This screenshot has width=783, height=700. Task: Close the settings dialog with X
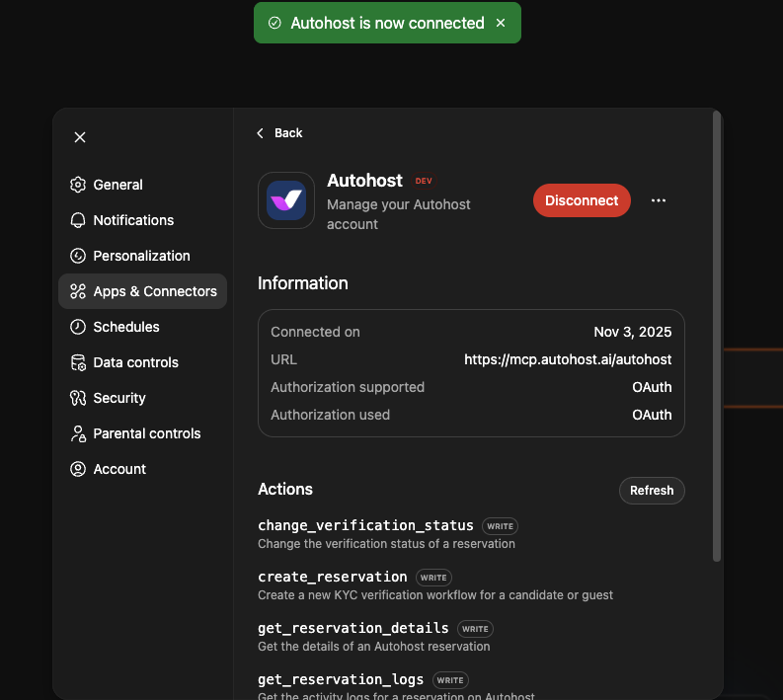(80, 137)
